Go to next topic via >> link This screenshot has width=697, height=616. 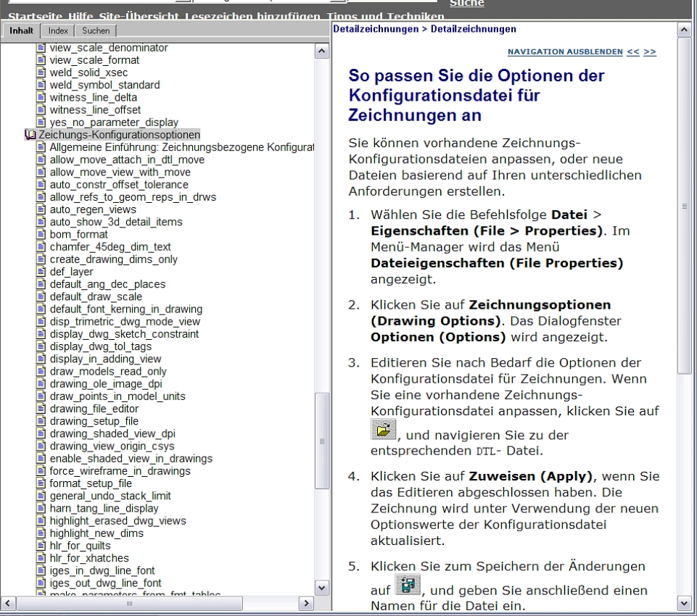(x=649, y=52)
